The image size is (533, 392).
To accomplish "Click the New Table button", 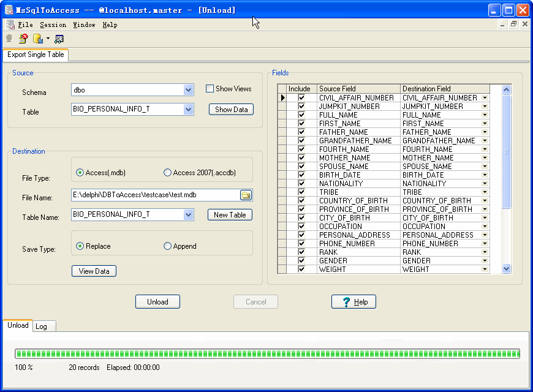I will (x=230, y=215).
